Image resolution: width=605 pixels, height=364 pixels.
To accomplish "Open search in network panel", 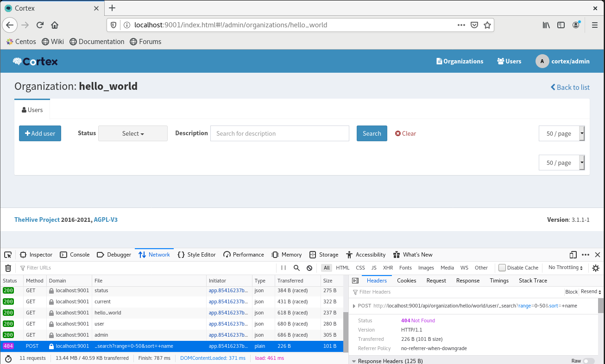I will tap(296, 268).
